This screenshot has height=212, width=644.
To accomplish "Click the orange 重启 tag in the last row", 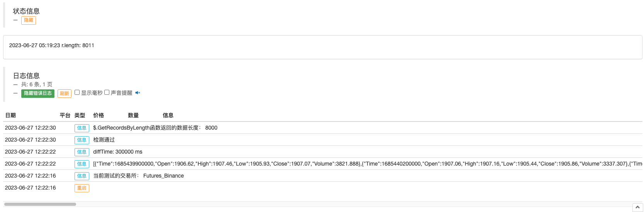I will coord(82,188).
